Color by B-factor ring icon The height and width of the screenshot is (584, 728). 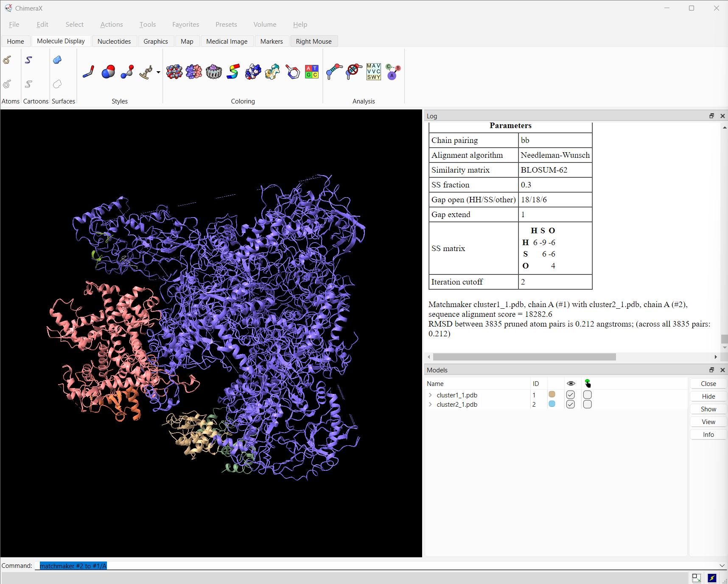tap(293, 72)
